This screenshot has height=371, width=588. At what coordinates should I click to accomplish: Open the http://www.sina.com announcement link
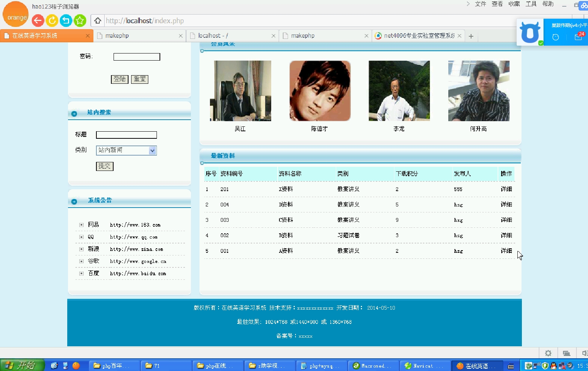pyautogui.click(x=136, y=249)
